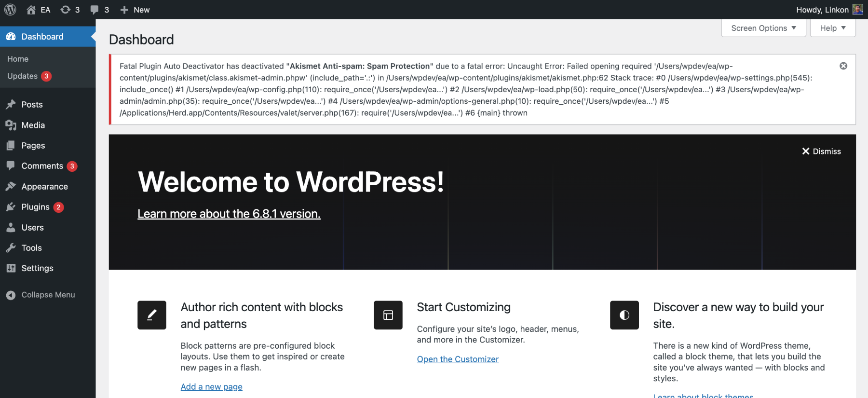Go to the Posts menu
This screenshot has width=868, height=398.
[x=32, y=105]
